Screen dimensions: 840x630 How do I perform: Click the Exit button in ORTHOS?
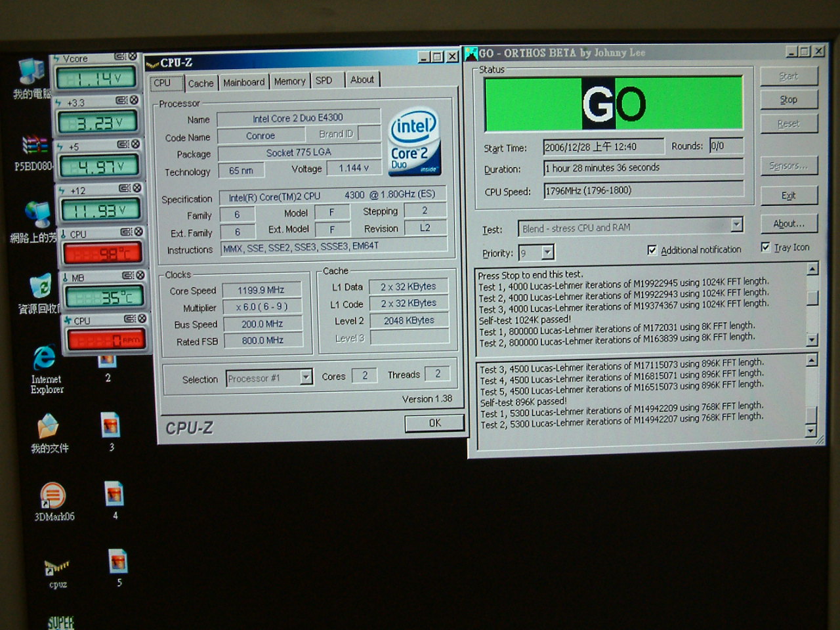tap(789, 196)
